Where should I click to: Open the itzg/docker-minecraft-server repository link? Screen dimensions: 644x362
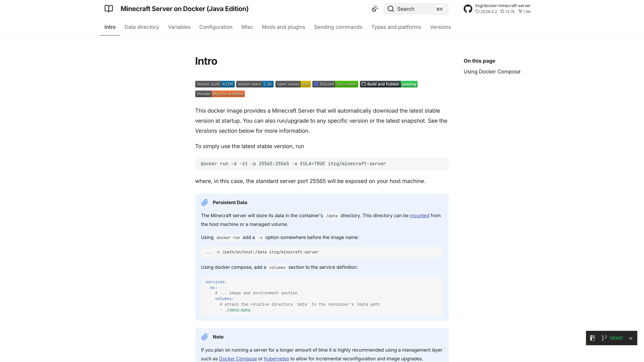point(503,6)
